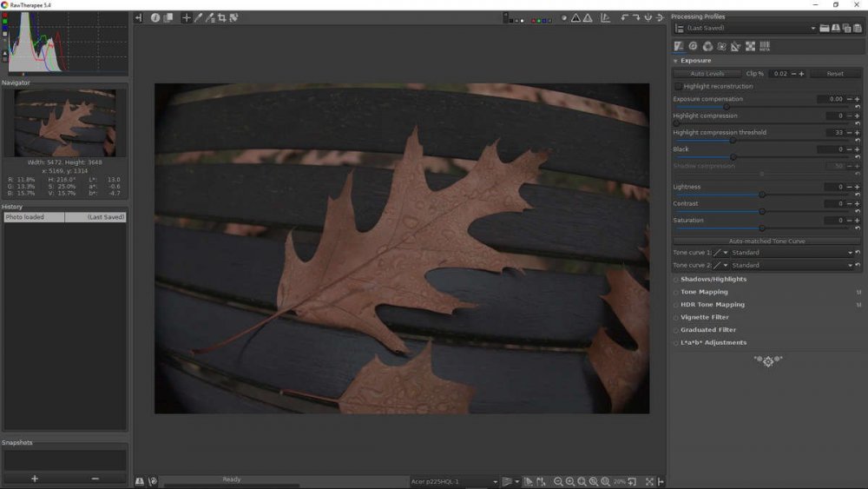868x489 pixels.
Task: Click the load profile folder icon
Action: 825,29
